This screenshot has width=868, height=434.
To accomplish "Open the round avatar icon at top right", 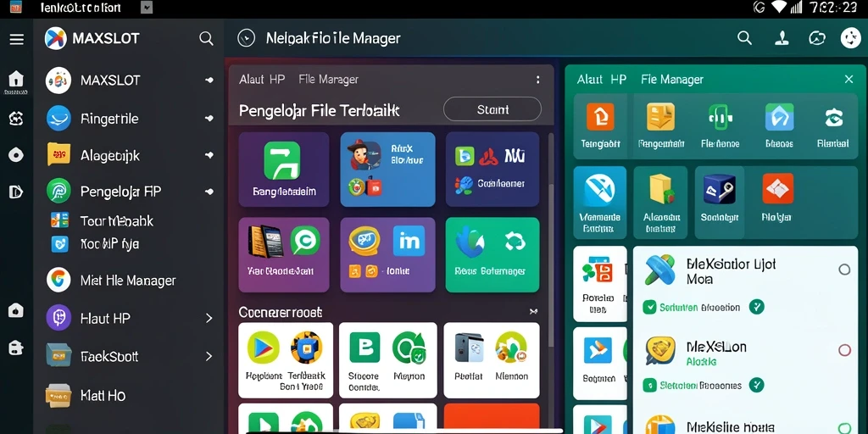I will 851,37.
